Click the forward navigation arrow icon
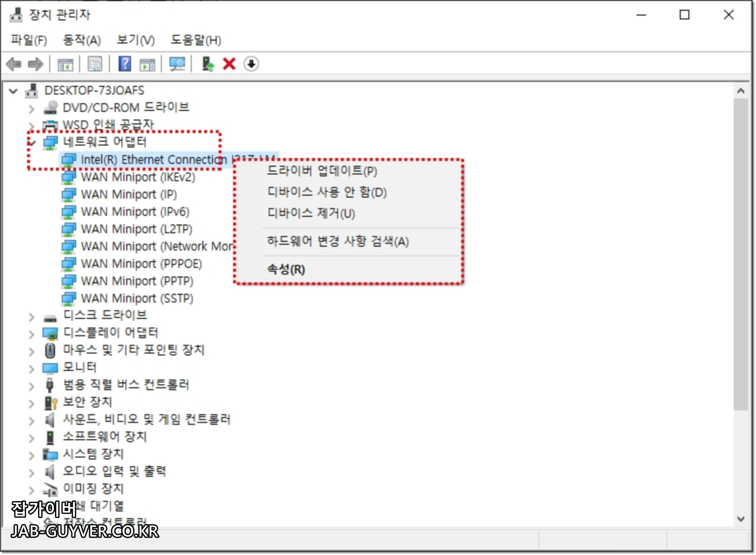Viewport: 756px width, 555px height. click(x=36, y=64)
